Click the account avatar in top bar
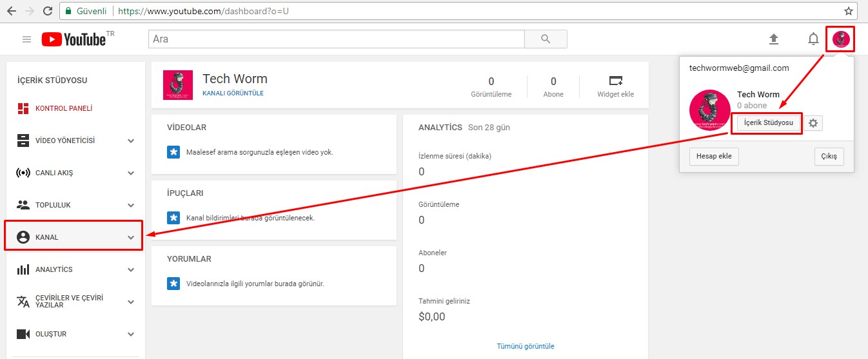Image resolution: width=868 pixels, height=359 pixels. point(841,39)
